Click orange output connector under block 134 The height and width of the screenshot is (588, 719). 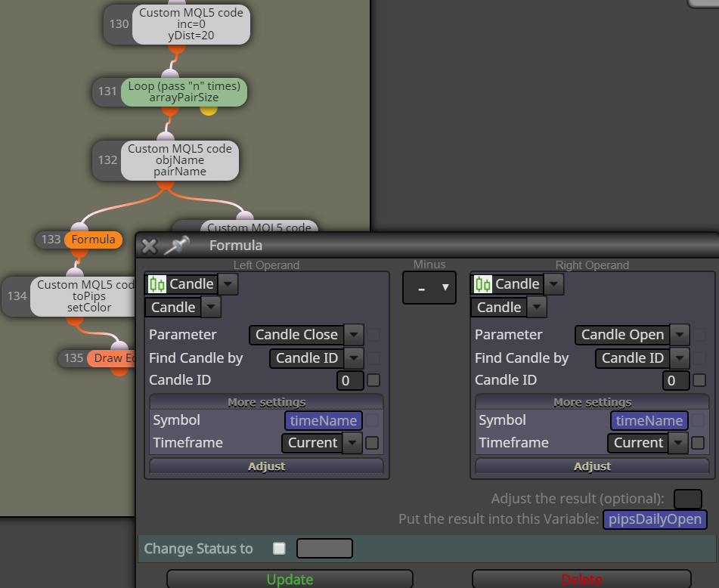pos(75,320)
